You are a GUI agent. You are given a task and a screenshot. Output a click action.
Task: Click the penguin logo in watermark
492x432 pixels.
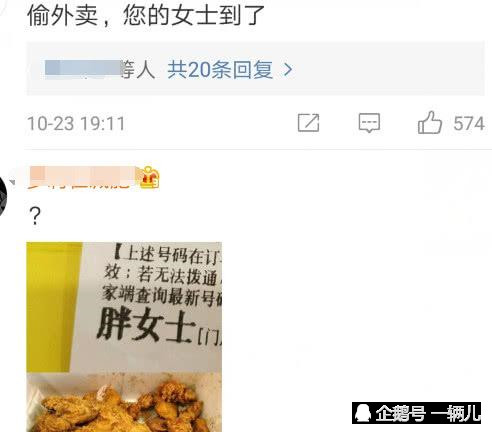tap(363, 413)
